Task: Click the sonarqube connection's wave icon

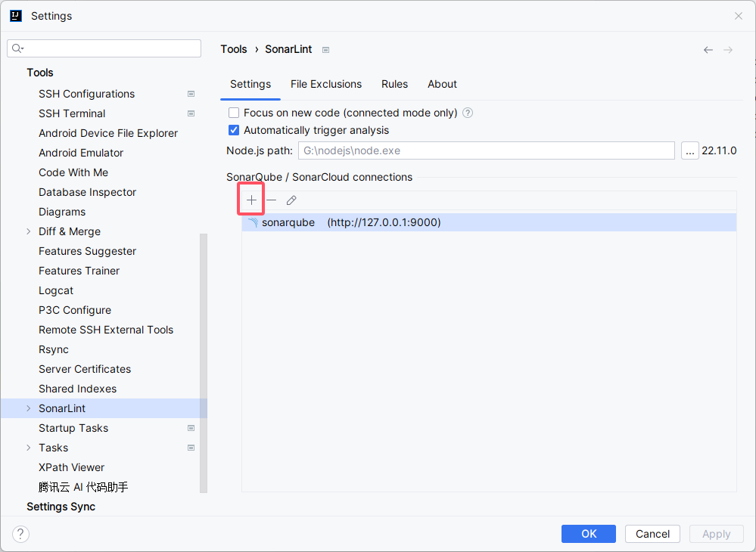Action: (253, 222)
